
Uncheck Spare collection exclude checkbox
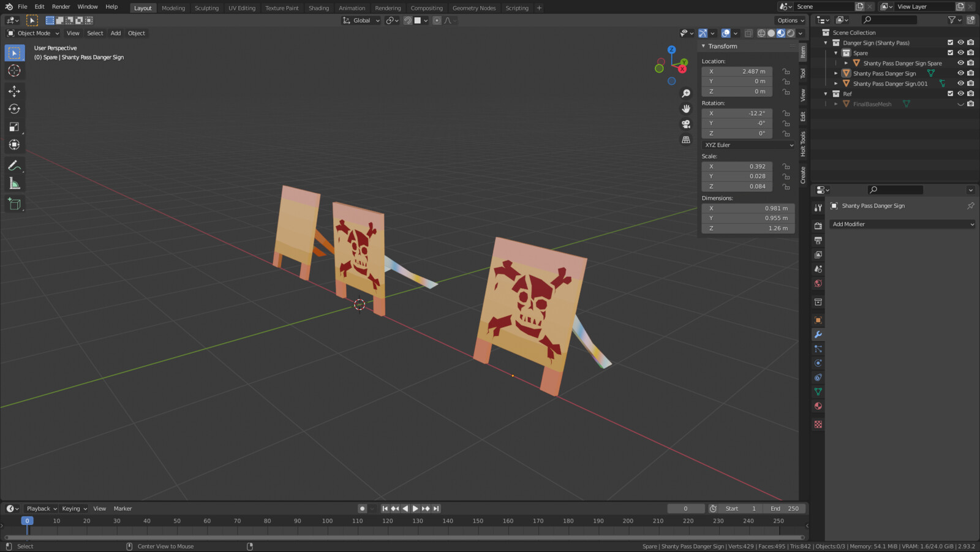[951, 53]
